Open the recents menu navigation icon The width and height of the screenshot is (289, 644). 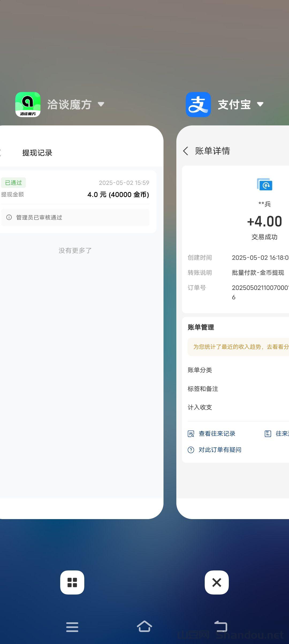pos(72,627)
